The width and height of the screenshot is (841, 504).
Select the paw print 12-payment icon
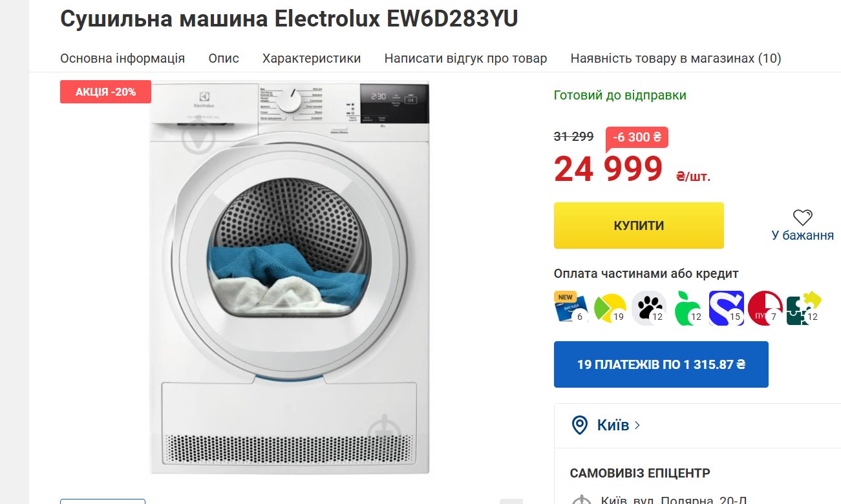[648, 308]
